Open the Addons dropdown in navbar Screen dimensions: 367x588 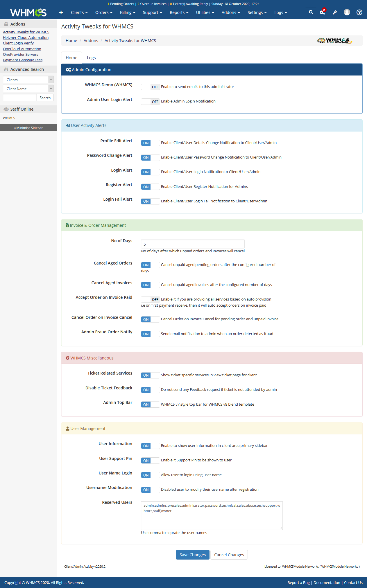pos(231,12)
